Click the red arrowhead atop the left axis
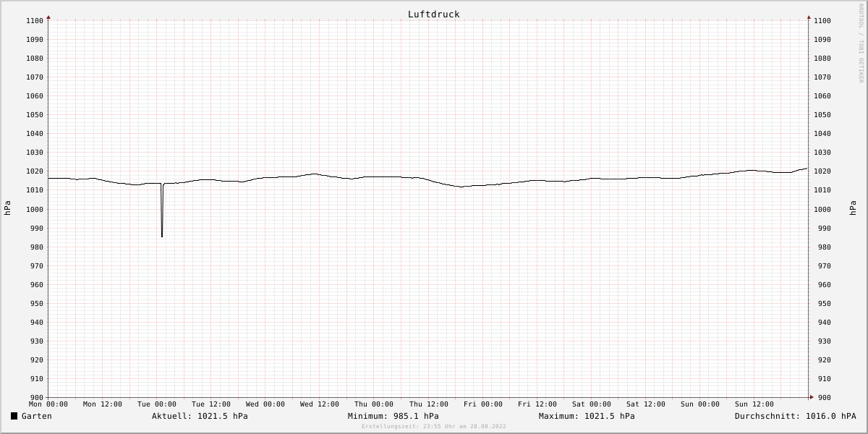The width and height of the screenshot is (868, 434). point(48,17)
